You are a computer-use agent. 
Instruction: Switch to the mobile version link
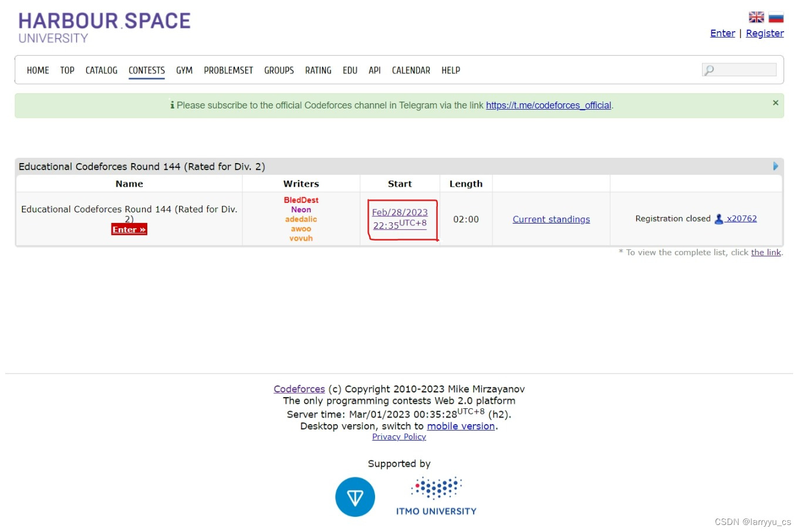point(461,426)
